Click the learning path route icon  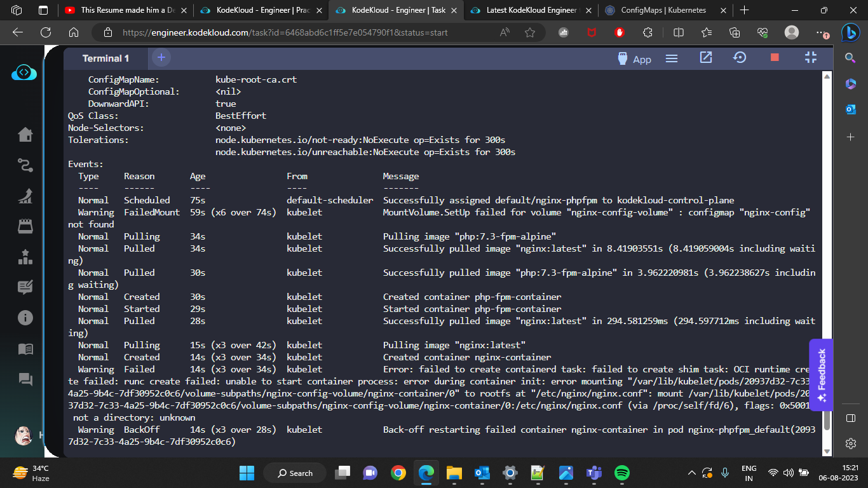[25, 166]
